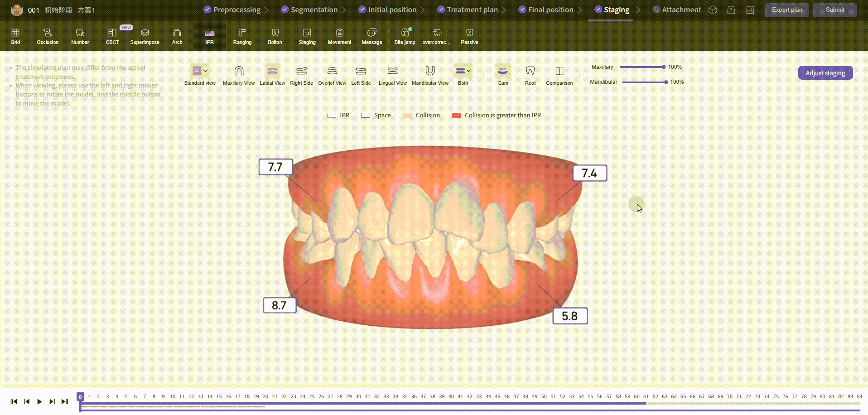868x415 pixels.
Task: Click the tray icon in header
Action: pos(731,10)
